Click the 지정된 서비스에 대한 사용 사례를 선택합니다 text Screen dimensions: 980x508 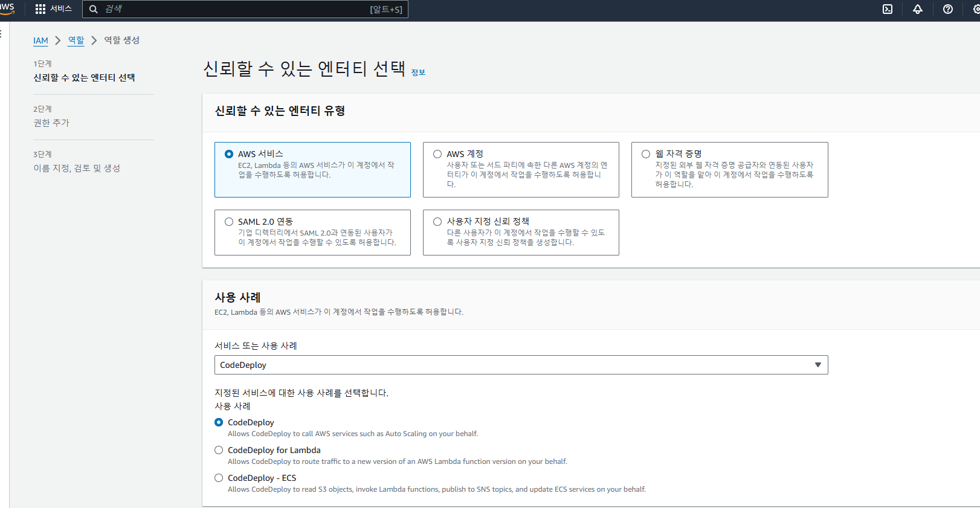pos(301,393)
